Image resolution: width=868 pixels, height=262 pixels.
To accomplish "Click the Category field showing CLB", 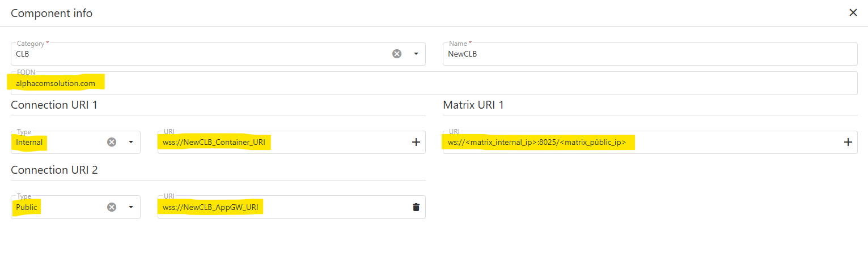I will pos(198,54).
